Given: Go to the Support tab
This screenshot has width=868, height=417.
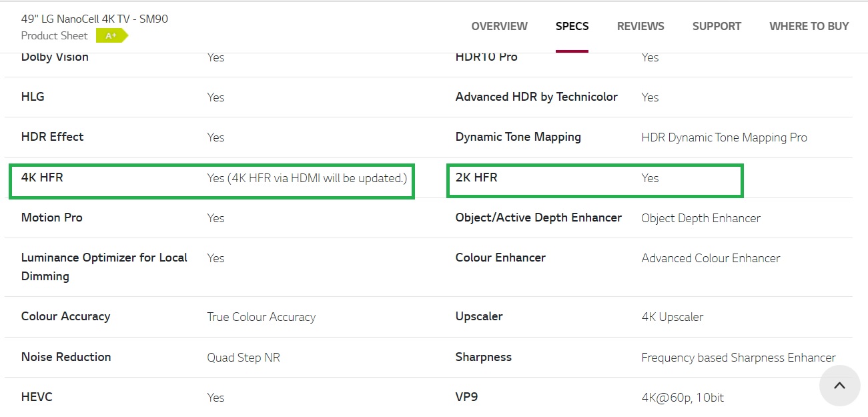Looking at the screenshot, I should click(x=717, y=27).
